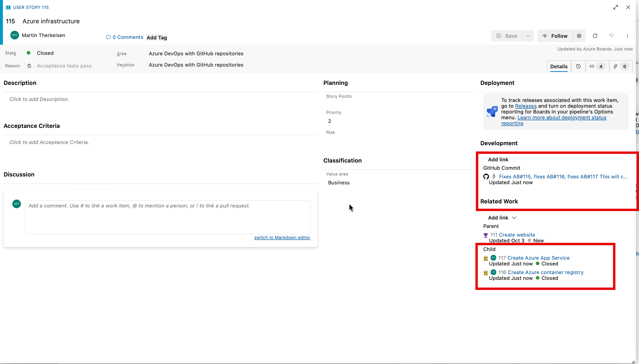639x364 pixels.
Task: Focus the Add a comment box
Action: pos(167,217)
